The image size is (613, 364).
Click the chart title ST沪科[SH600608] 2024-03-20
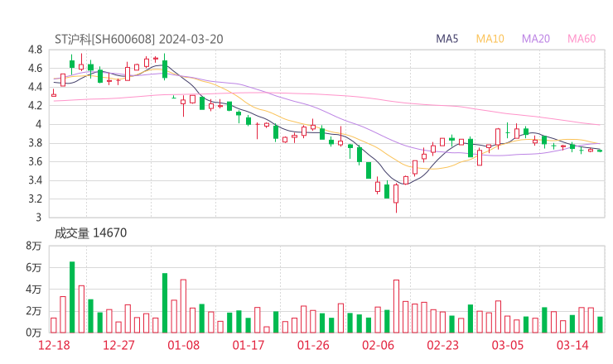(139, 39)
